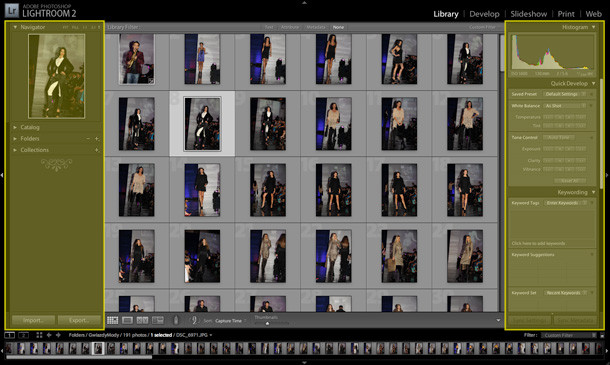
Task: Select None in Library Filter bar
Action: coord(338,27)
